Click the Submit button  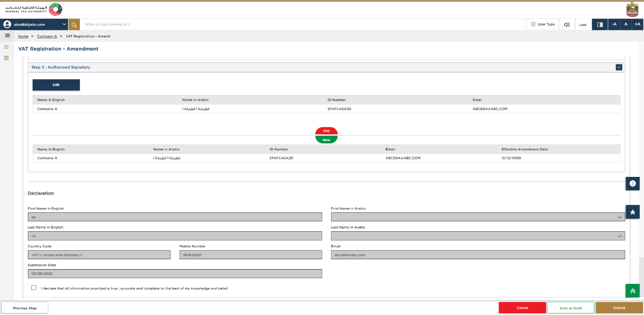619,308
